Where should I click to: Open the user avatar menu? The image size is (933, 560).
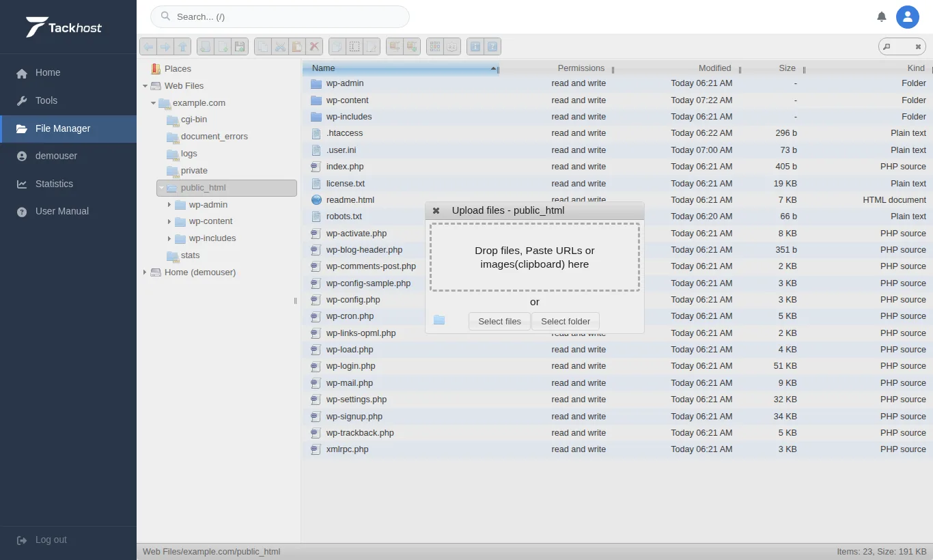[908, 16]
